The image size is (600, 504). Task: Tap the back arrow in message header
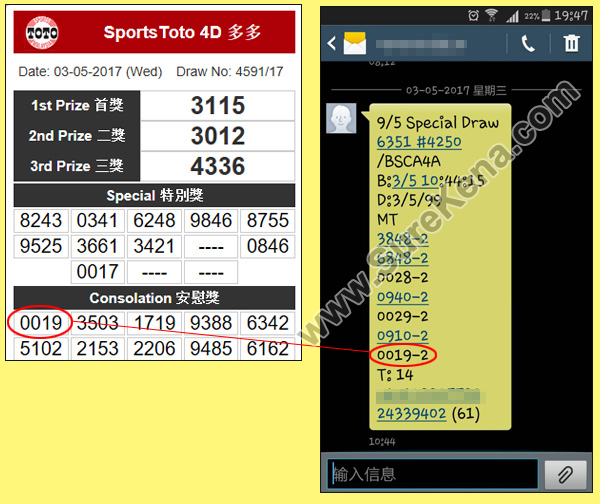(x=332, y=43)
